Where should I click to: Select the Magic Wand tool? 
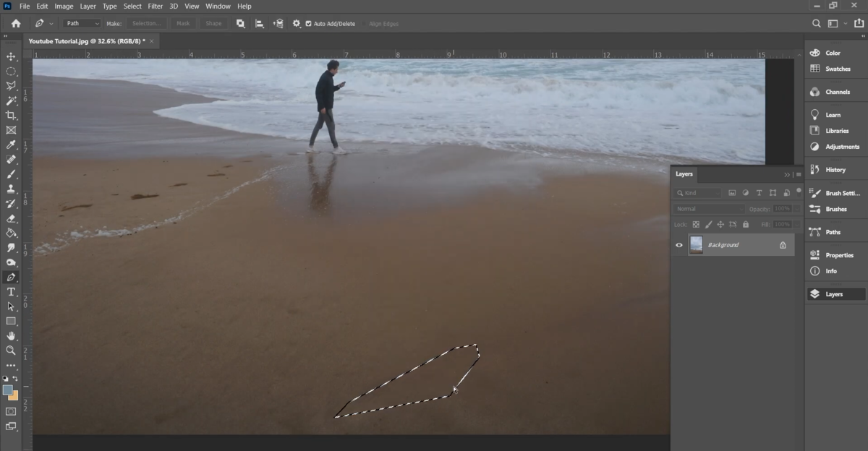coord(11,100)
